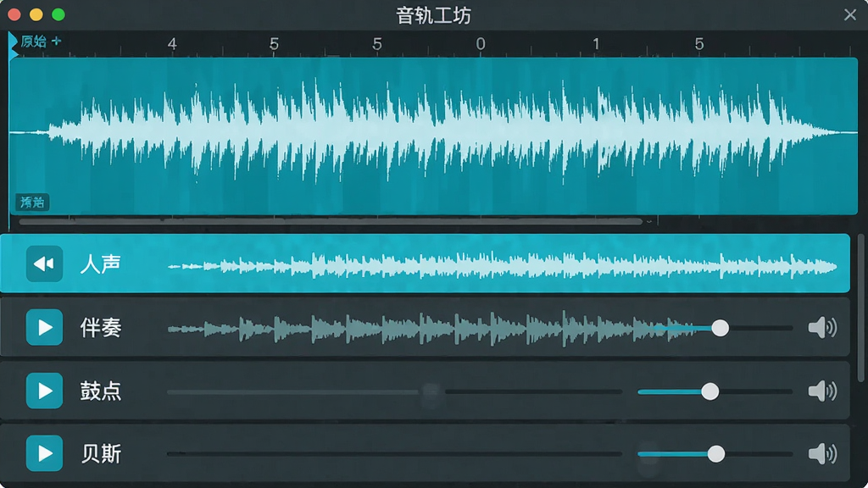
Task: Click the 鼓点 volume slider handle
Action: tap(710, 391)
